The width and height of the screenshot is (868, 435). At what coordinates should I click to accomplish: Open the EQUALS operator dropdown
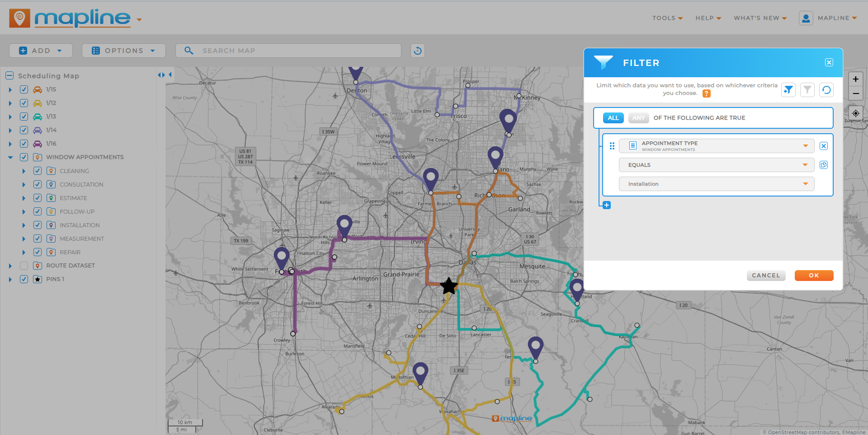(x=805, y=164)
